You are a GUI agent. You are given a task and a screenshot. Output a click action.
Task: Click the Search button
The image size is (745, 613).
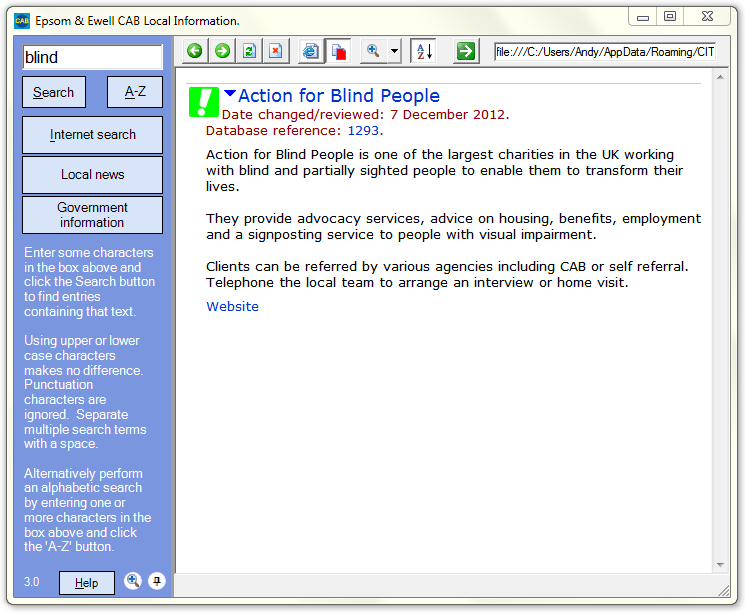(x=54, y=92)
